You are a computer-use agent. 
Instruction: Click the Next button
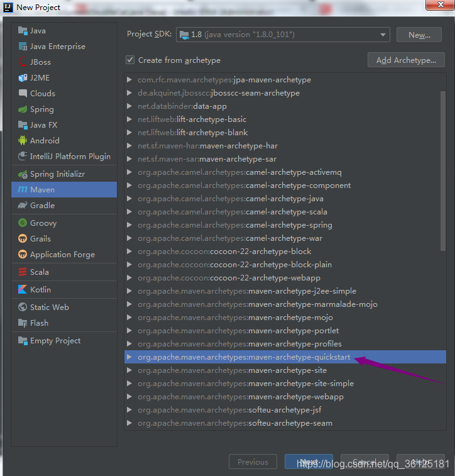click(x=309, y=462)
